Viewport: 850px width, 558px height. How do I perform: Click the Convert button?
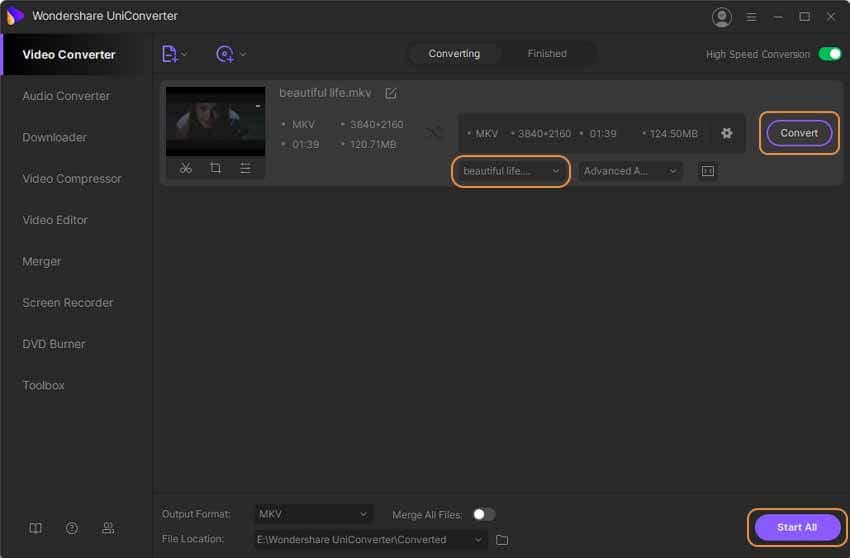(x=799, y=133)
